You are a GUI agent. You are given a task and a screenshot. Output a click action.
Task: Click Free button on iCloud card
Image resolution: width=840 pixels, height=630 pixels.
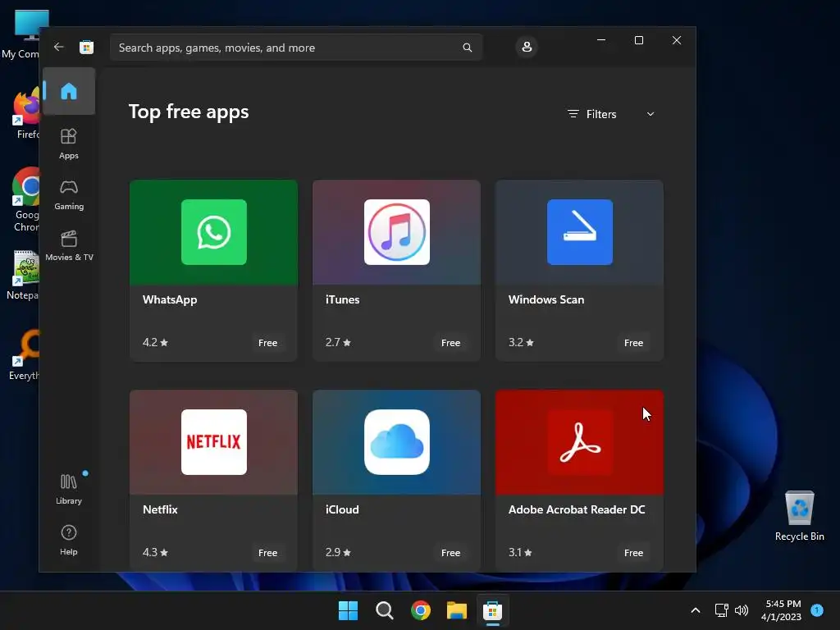pyautogui.click(x=450, y=553)
